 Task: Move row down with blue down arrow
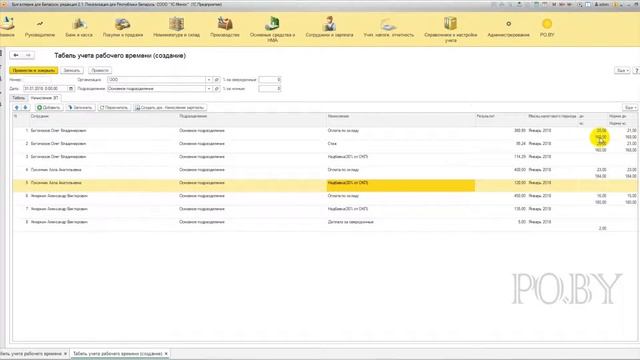click(x=25, y=107)
